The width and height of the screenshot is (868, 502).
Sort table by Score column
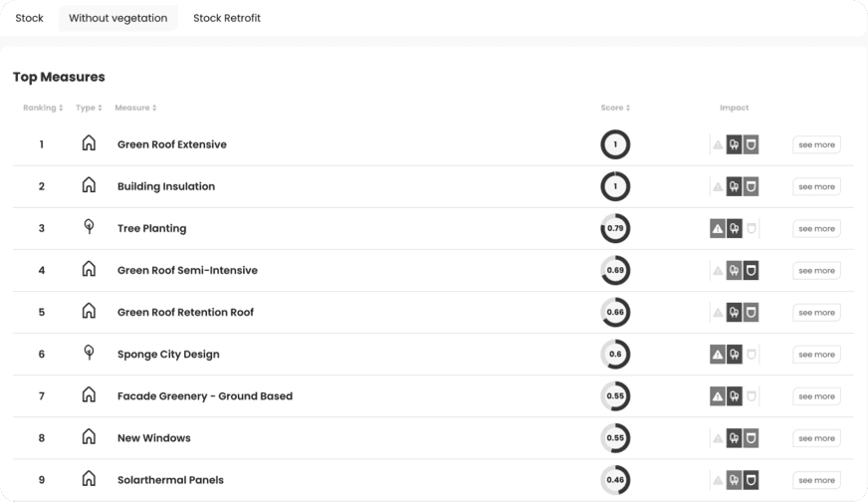coord(615,108)
